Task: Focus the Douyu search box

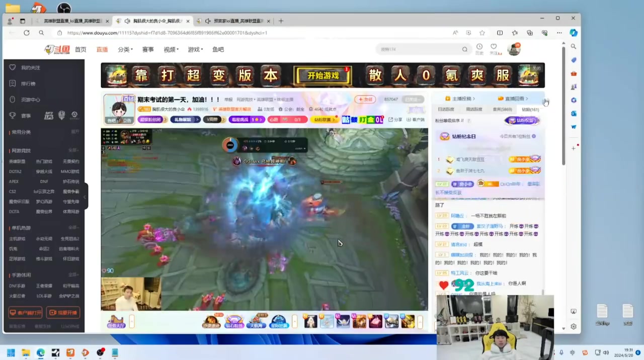Action: coord(419,49)
